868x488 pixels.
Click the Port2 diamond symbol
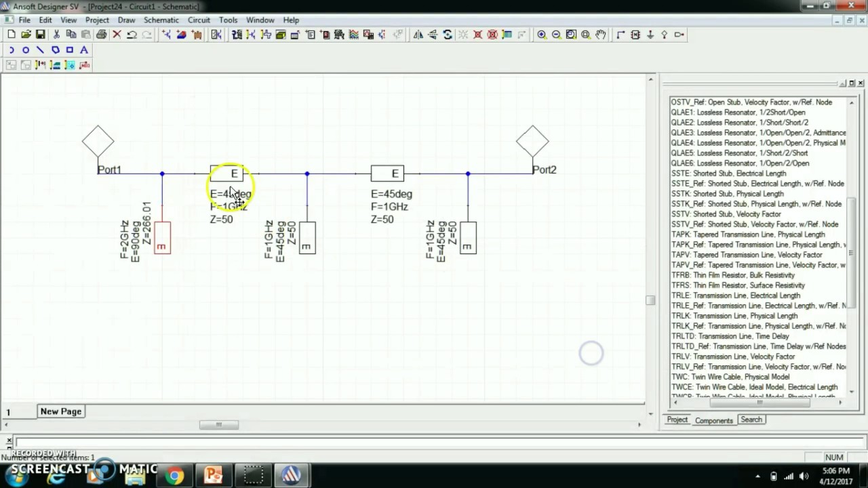coord(532,142)
